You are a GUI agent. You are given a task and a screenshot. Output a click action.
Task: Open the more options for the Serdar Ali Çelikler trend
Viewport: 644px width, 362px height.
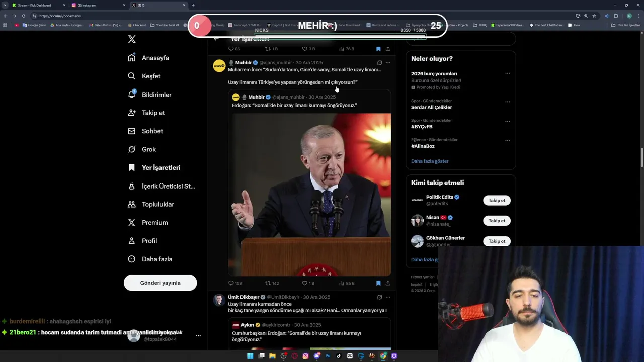[x=507, y=102]
